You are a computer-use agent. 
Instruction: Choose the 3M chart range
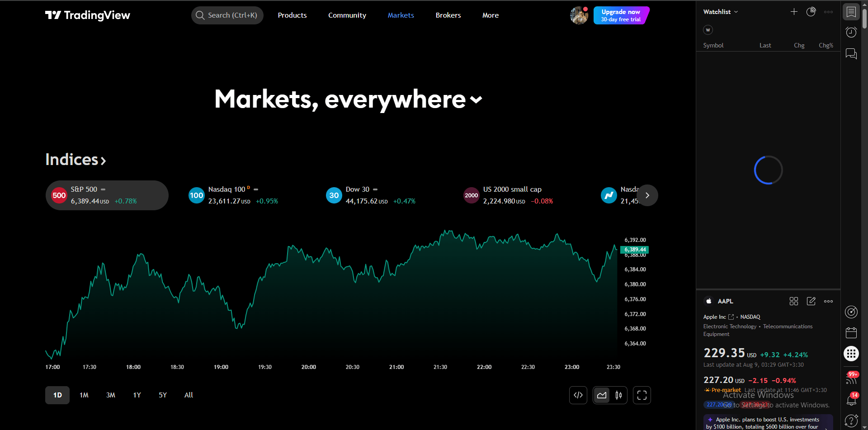pos(111,395)
